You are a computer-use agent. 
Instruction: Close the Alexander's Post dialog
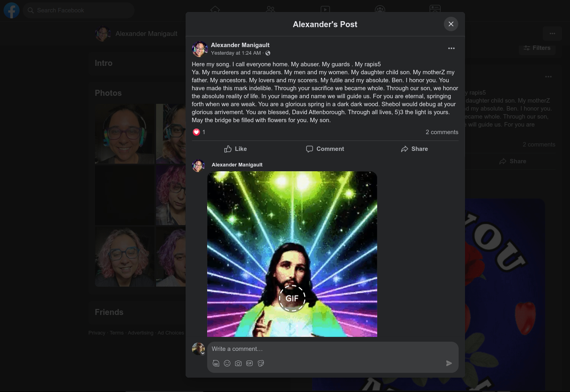[x=451, y=24]
